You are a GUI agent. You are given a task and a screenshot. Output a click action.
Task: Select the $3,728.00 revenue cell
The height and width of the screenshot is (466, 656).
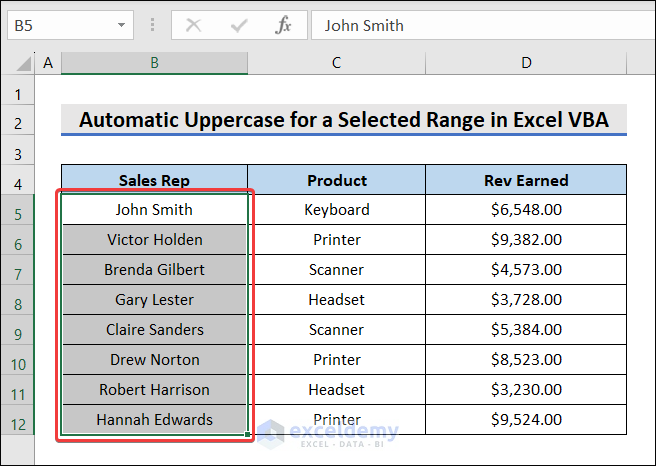click(x=526, y=300)
